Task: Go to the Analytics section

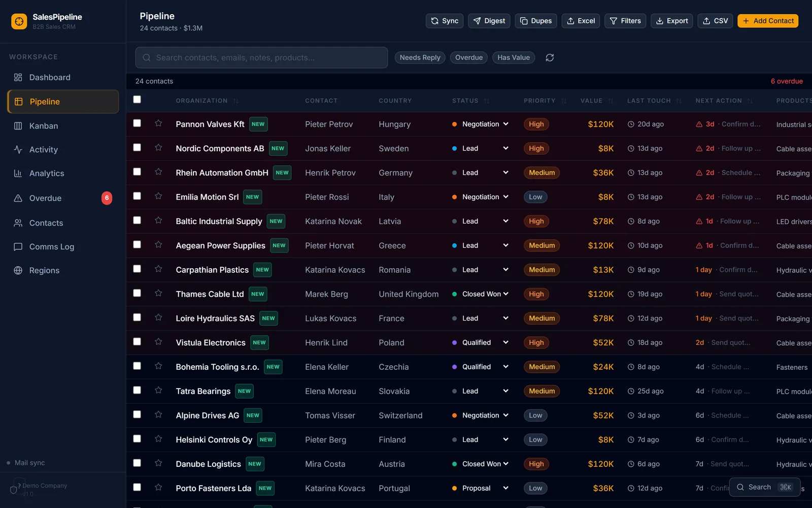Action: click(x=63, y=173)
